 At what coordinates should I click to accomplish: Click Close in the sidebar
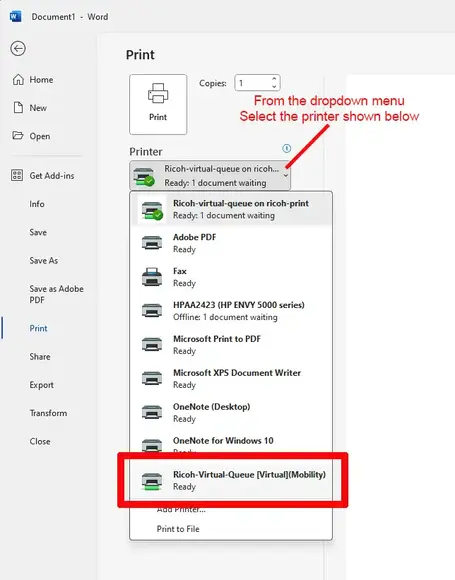(x=40, y=441)
